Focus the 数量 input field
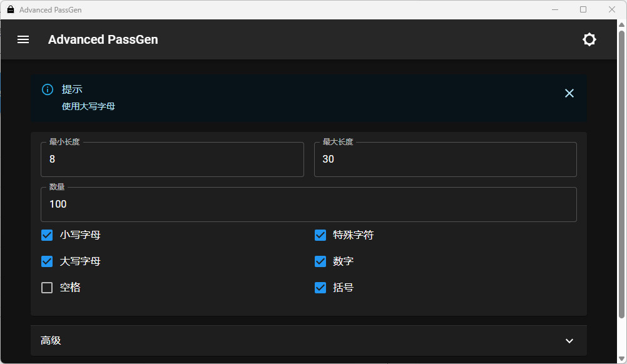The height and width of the screenshot is (364, 627). point(308,205)
